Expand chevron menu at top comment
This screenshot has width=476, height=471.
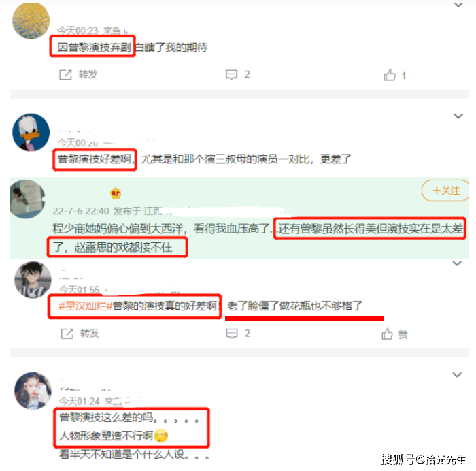point(458,5)
